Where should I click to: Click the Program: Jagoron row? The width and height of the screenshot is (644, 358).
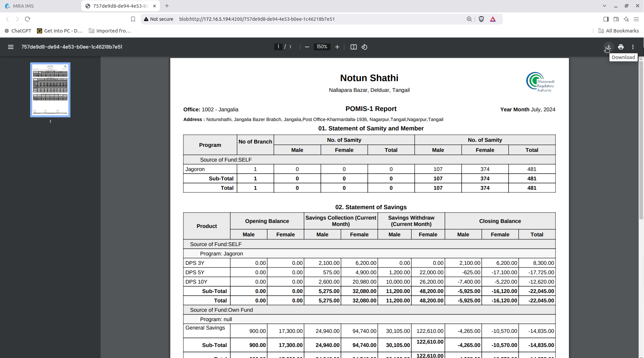pos(369,254)
